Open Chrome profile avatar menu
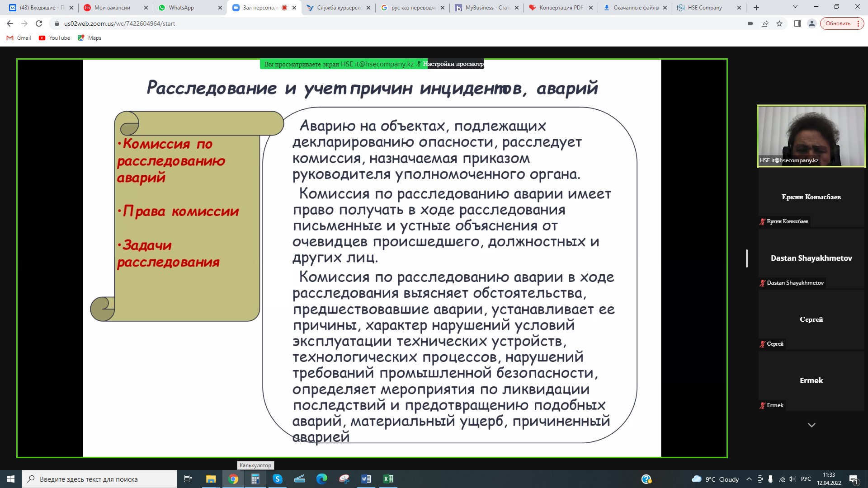This screenshot has height=488, width=868. coord(812,23)
